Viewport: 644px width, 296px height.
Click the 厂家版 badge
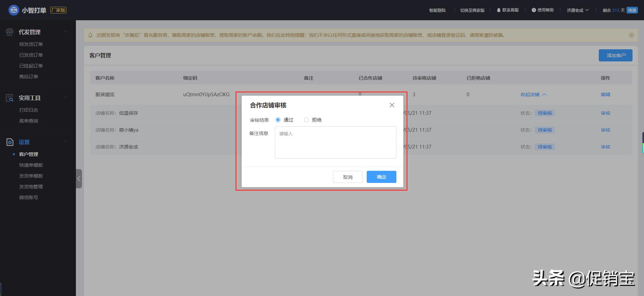58,10
